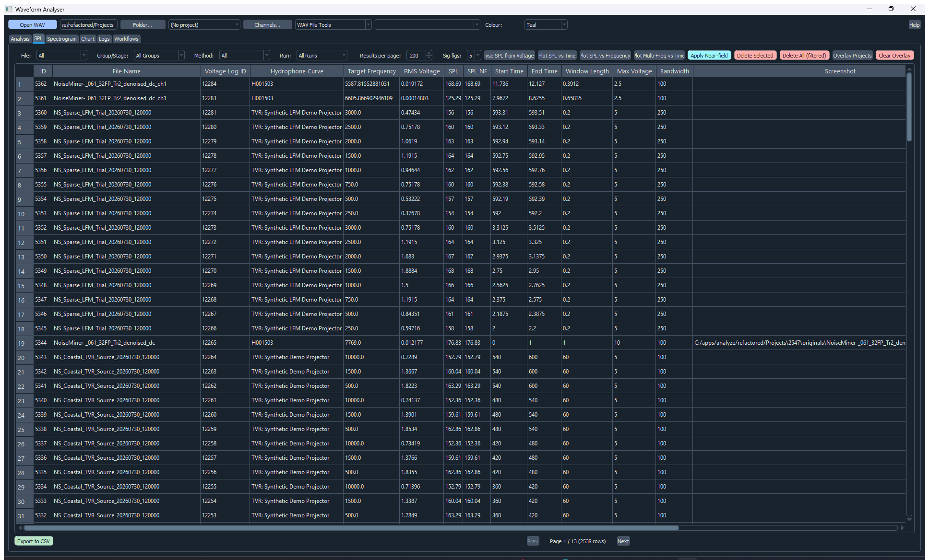Open the Logs tab
The height and width of the screenshot is (560, 929).
104,39
